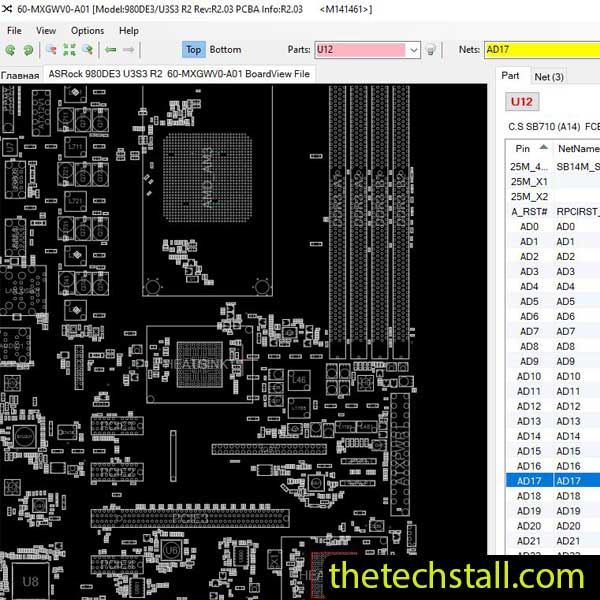Open the View menu

click(x=46, y=31)
